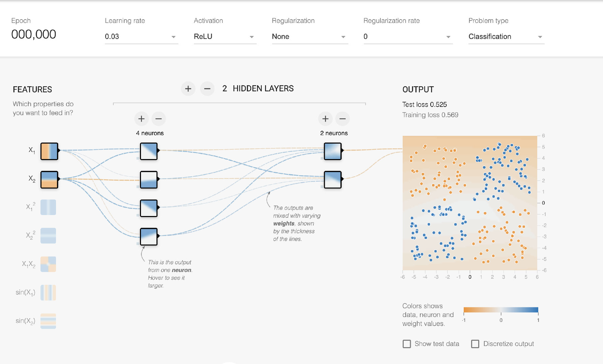Image resolution: width=603 pixels, height=364 pixels.
Task: Click the orange-to-blue color legend gradient
Action: coord(501,310)
